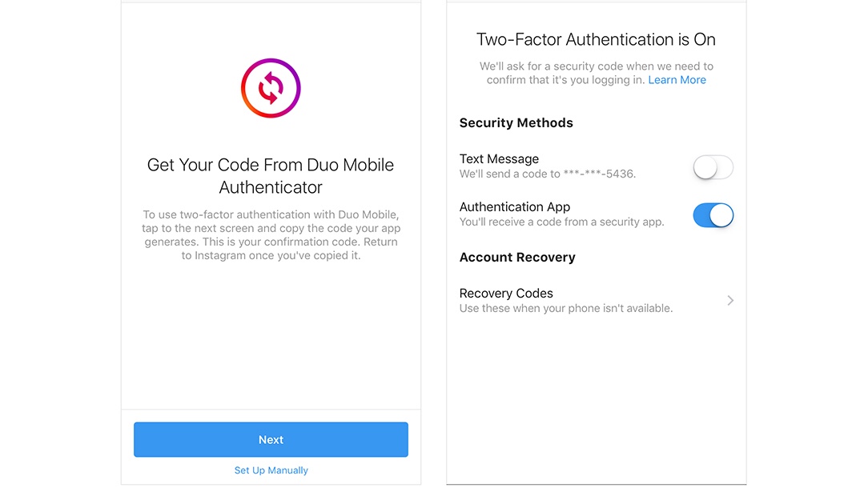
Task: Click the Recovery Codes chevron arrow
Action: coord(730,301)
